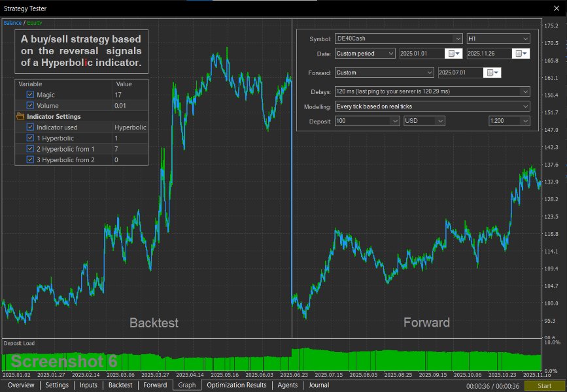Click the elapsed time 00:00:36 / 00:00:36

click(x=492, y=386)
